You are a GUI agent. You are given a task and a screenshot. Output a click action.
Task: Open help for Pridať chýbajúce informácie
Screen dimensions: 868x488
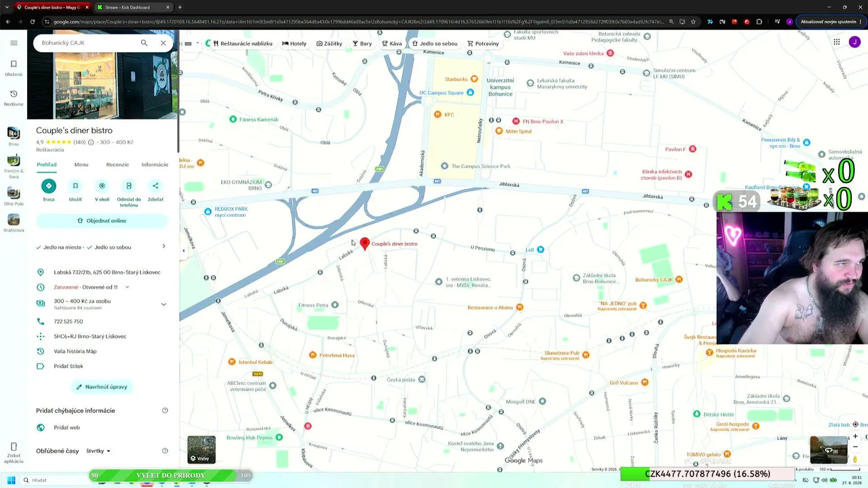(x=165, y=411)
